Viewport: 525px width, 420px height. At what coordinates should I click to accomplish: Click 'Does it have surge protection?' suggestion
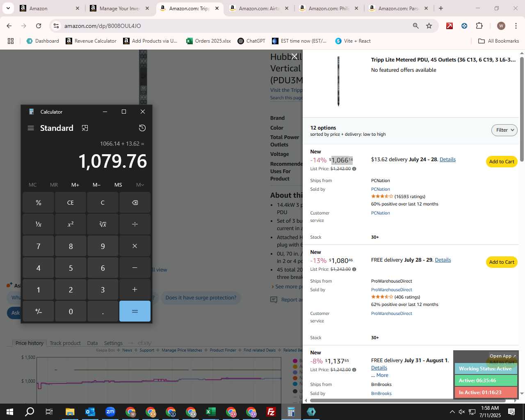pyautogui.click(x=201, y=298)
